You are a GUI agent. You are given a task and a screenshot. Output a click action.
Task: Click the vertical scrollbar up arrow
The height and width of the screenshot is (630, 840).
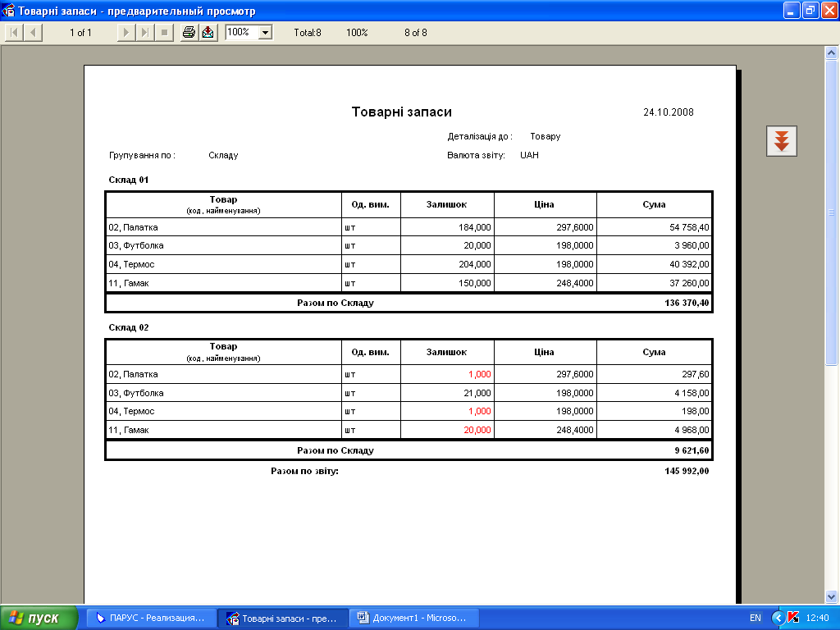[x=832, y=52]
